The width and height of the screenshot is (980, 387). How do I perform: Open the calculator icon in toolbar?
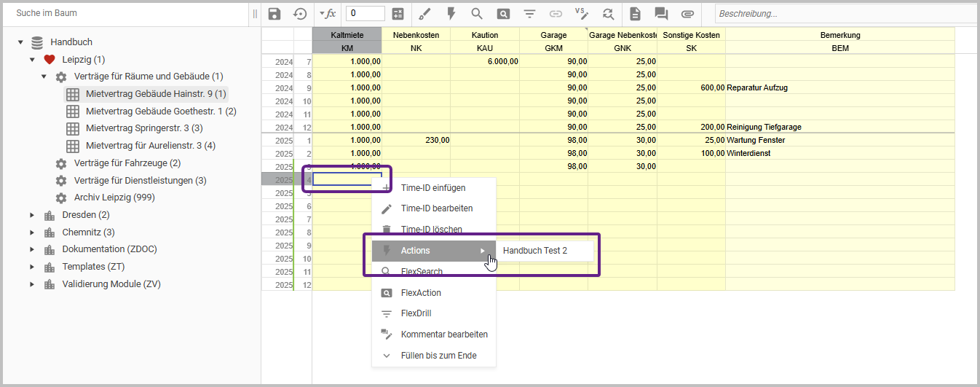coord(398,14)
